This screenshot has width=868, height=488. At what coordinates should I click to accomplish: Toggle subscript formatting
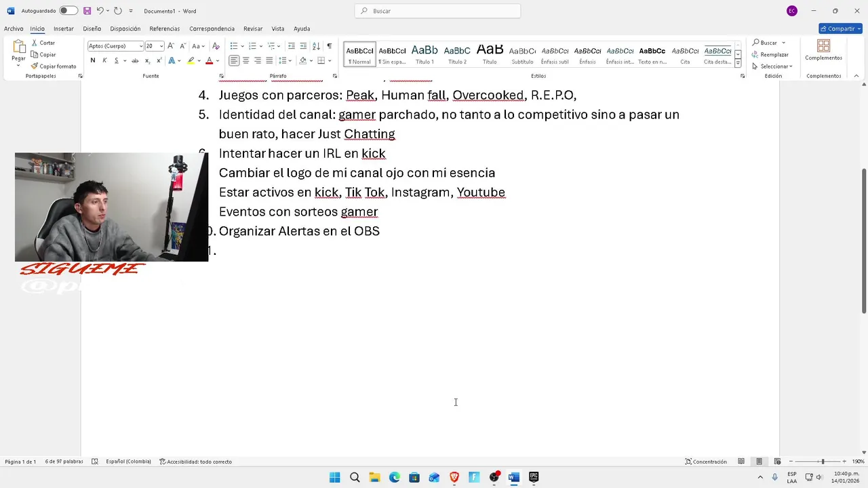[x=147, y=60]
